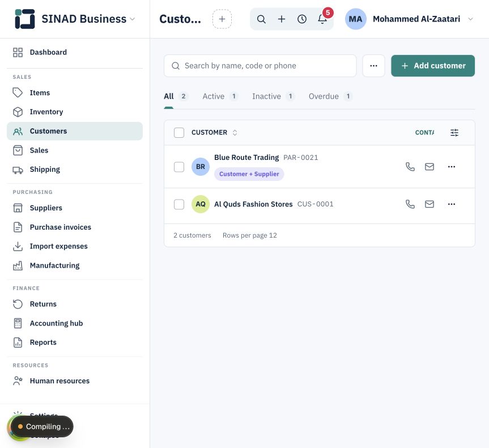The height and width of the screenshot is (448, 489).
Task: Open Returns page
Action: point(75,304)
